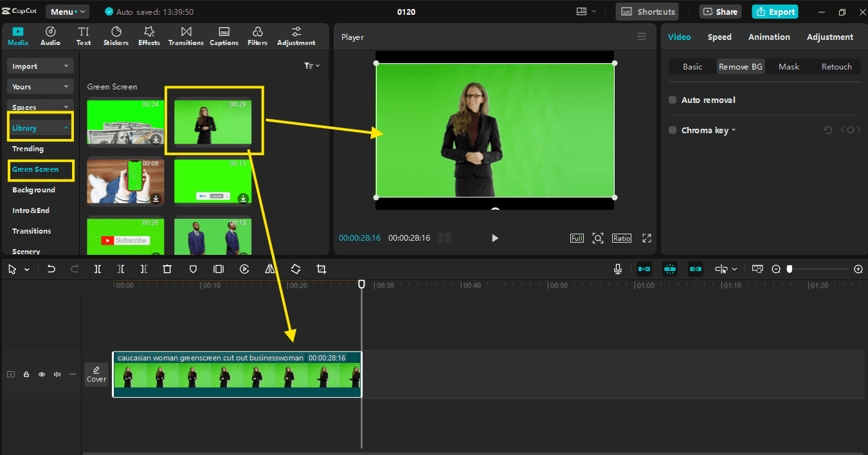This screenshot has height=455, width=868.
Task: Open the Remove BG tab
Action: 740,66
